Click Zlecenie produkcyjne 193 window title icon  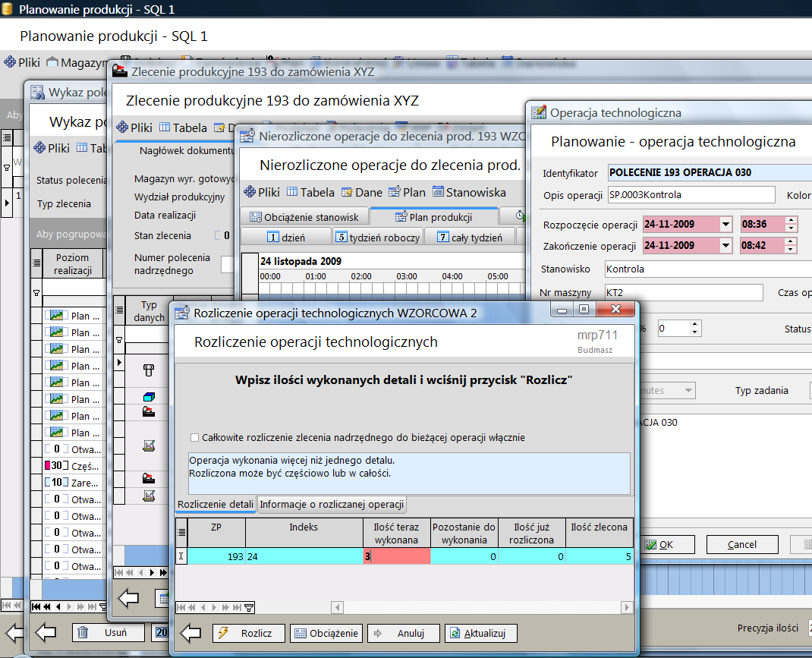tap(120, 71)
